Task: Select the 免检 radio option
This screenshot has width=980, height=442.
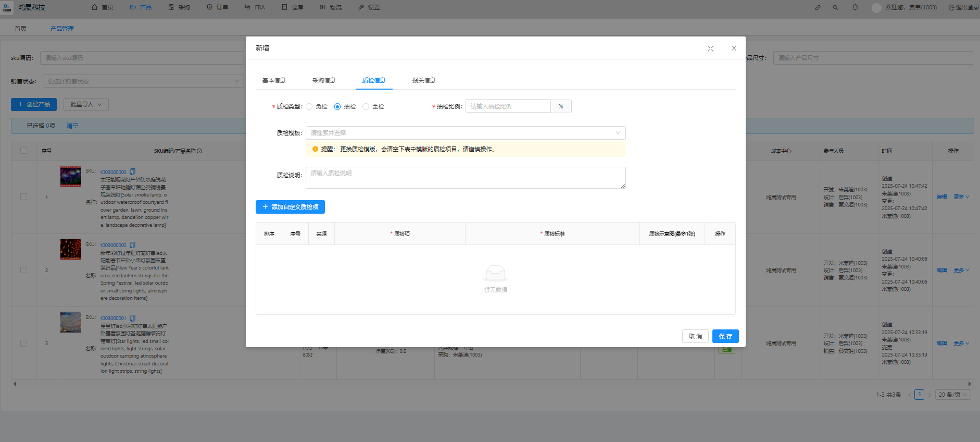Action: 309,107
